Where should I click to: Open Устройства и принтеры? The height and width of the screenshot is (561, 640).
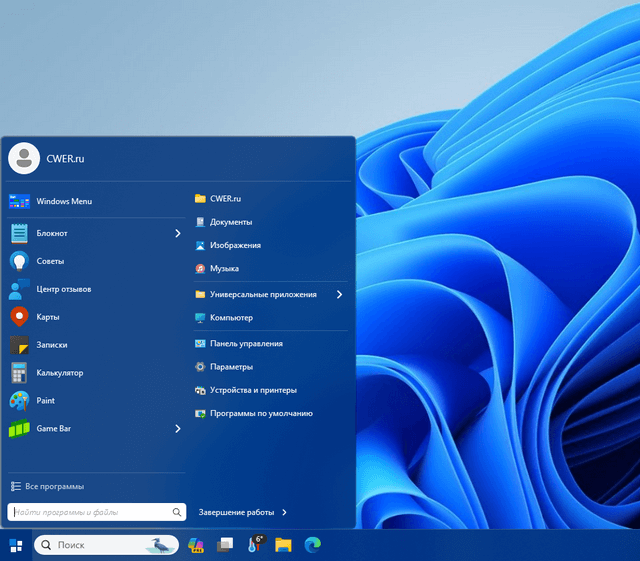[x=253, y=390]
